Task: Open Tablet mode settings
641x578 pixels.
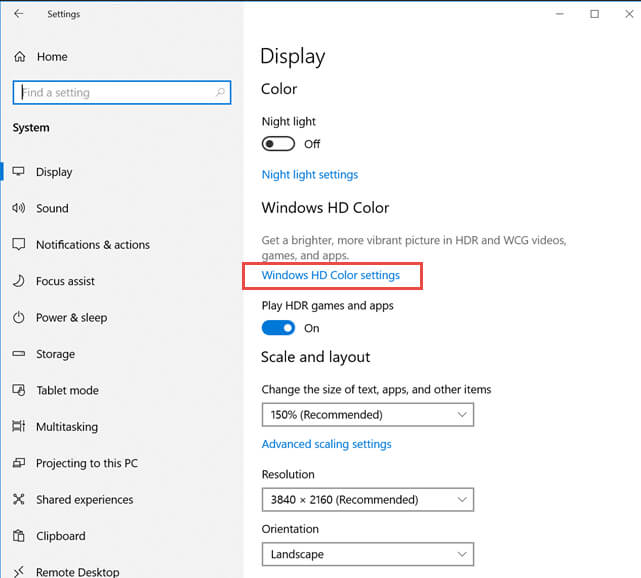Action: (67, 390)
